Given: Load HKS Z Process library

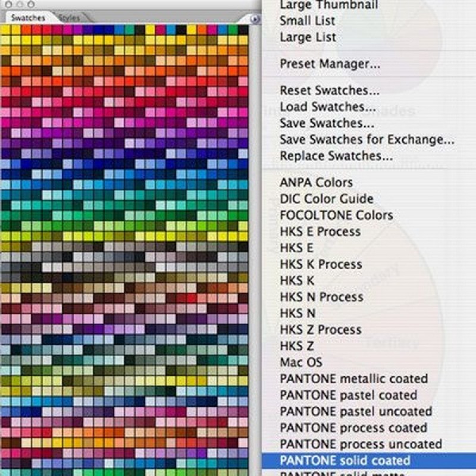Looking at the screenshot, I should [x=321, y=330].
